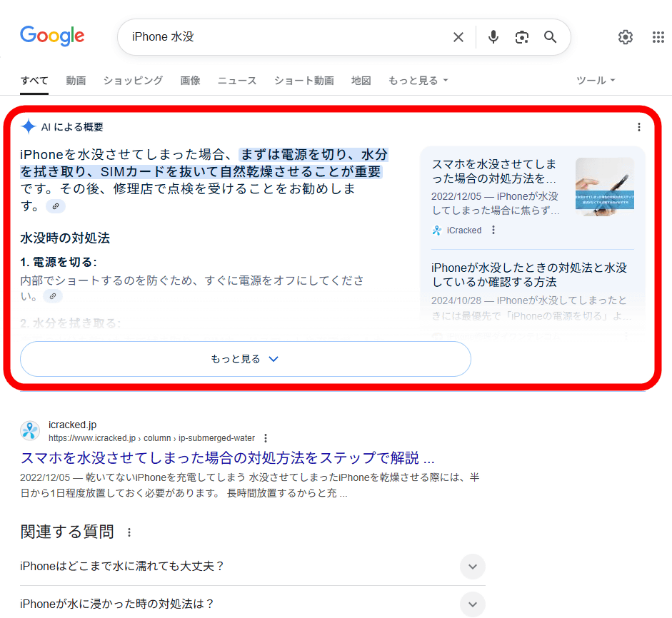Screen dimensions: 672x618
Task: Click the AI による概要 label
Action: point(72,127)
